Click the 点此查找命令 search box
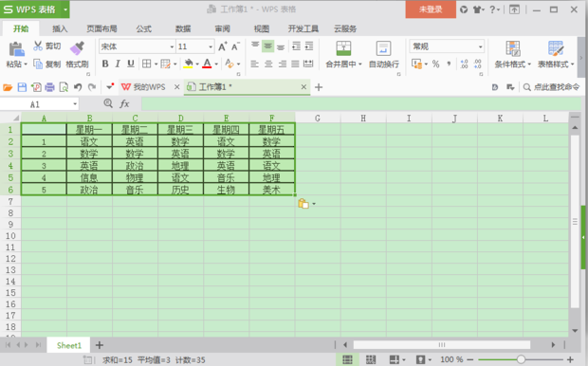The image size is (588, 366). coord(551,87)
